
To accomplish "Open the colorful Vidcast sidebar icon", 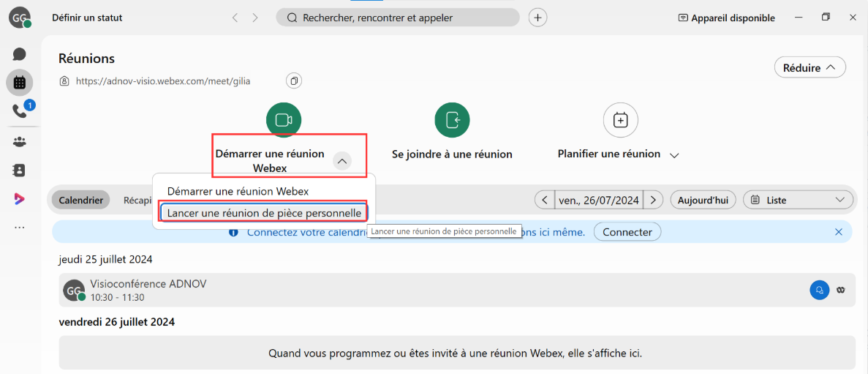I will click(19, 199).
